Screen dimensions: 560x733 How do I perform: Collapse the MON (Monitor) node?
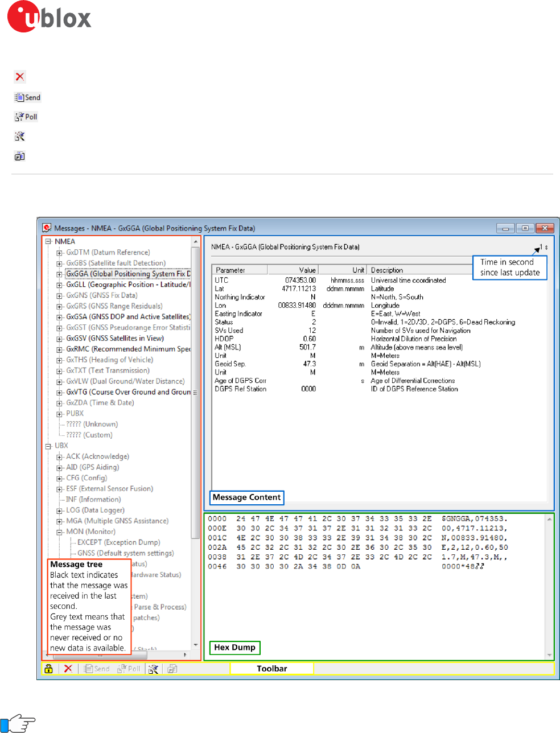[x=60, y=532]
